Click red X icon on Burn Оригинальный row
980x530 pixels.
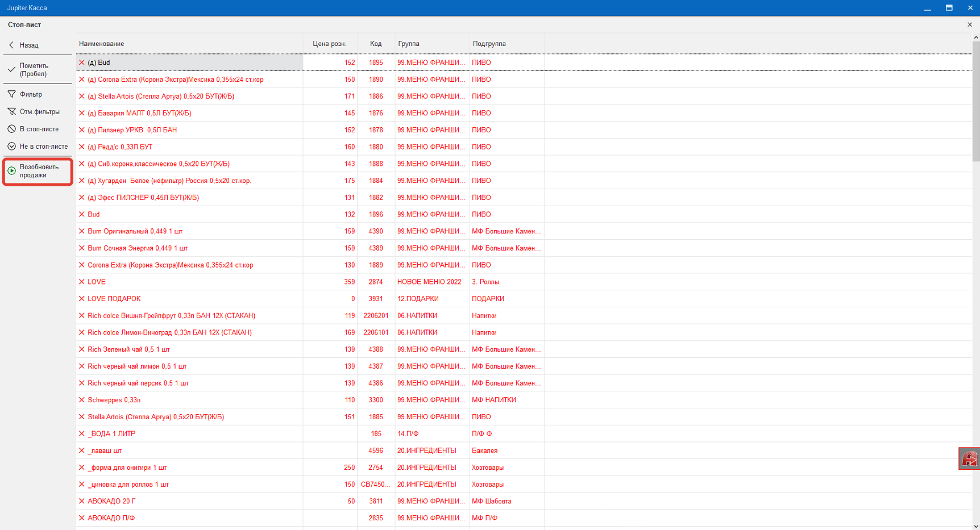click(82, 231)
